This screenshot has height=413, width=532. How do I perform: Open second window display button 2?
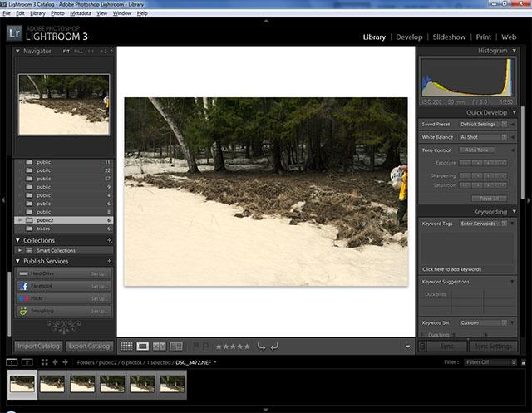click(x=27, y=362)
